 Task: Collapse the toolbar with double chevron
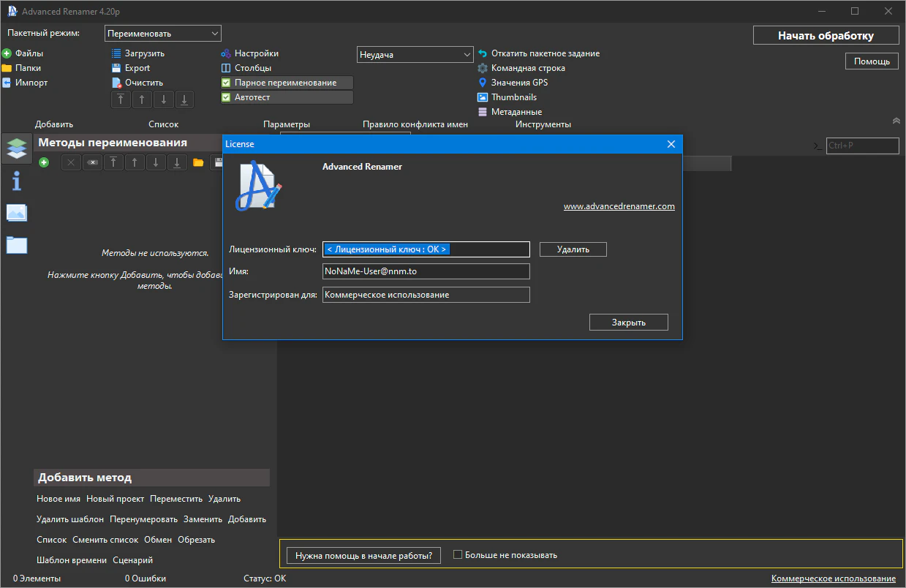tap(896, 121)
